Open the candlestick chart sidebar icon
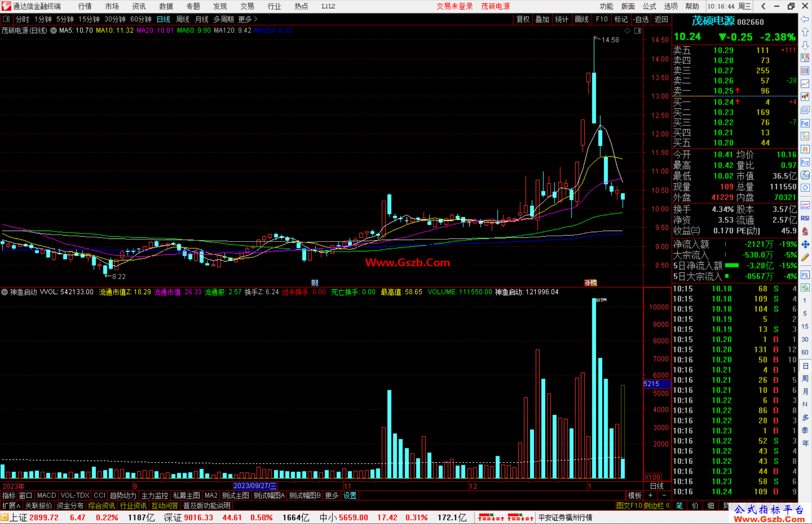The image size is (812, 524). coord(805,97)
